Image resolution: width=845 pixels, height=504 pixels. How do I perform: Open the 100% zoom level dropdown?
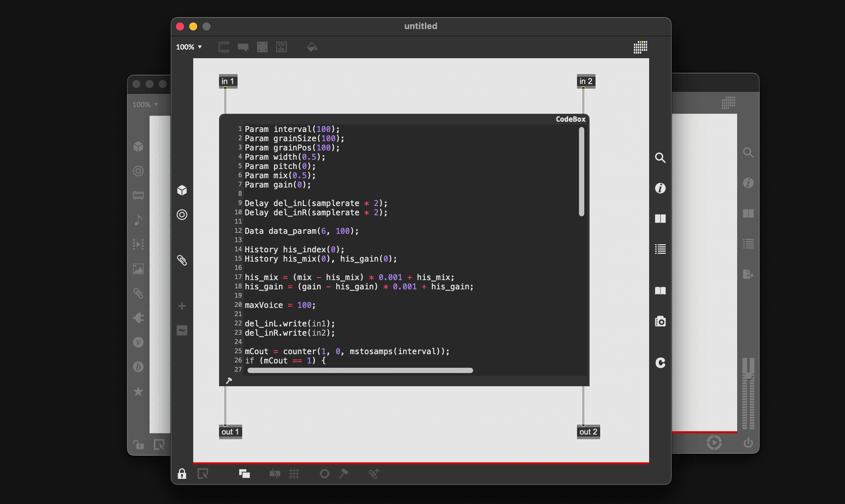(189, 47)
